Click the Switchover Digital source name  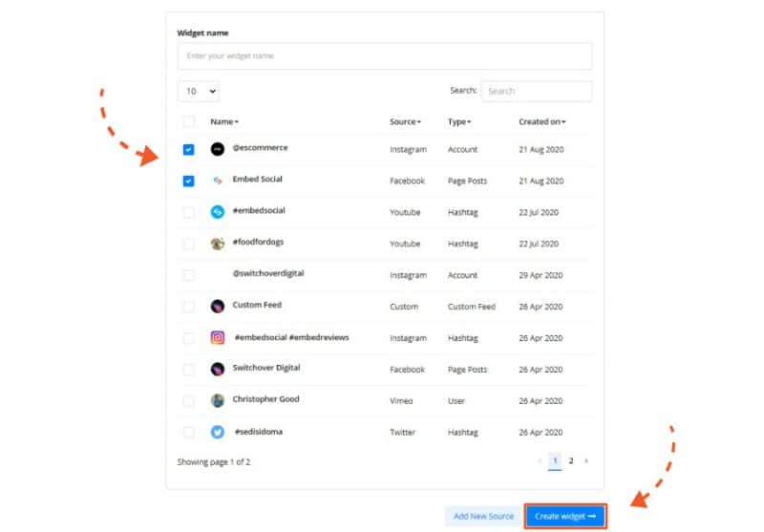coord(266,368)
